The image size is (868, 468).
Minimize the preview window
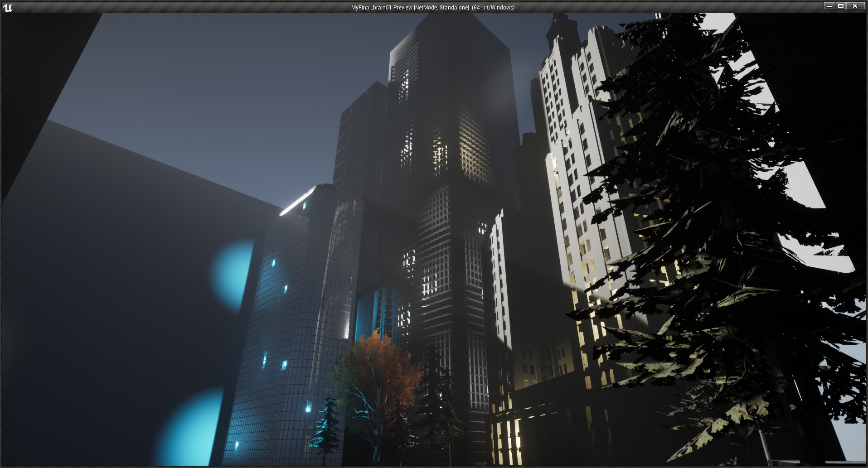pos(829,6)
